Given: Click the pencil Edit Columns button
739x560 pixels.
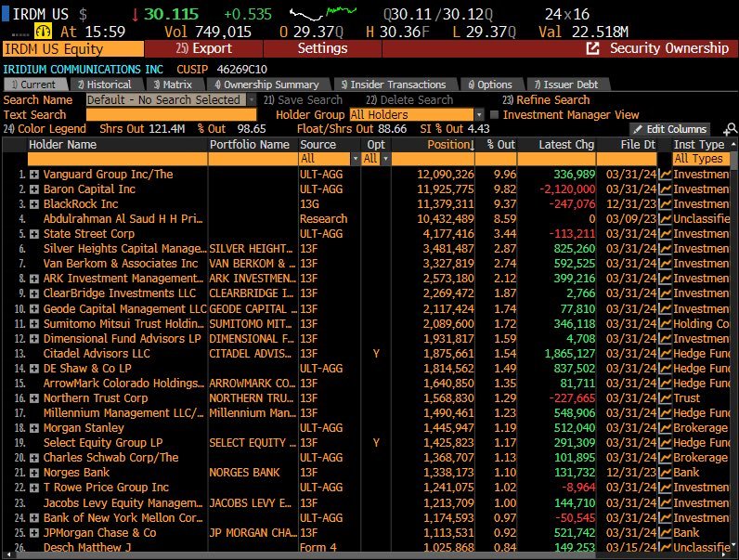Looking at the screenshot, I should click(x=670, y=129).
